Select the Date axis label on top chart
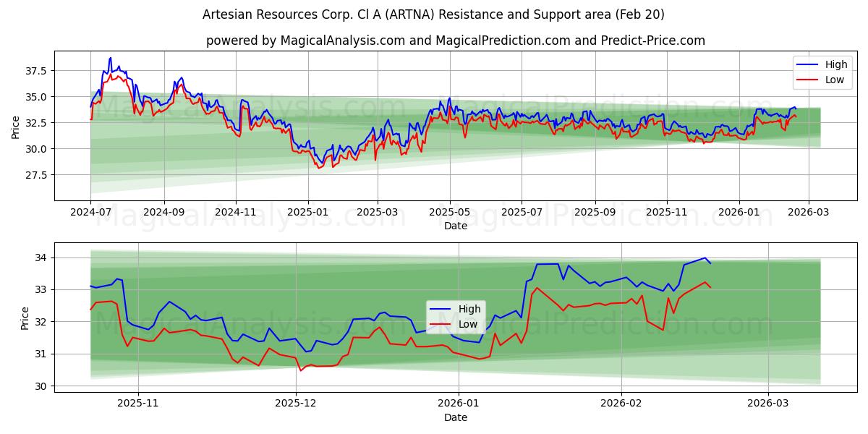868x434 pixels. [456, 224]
